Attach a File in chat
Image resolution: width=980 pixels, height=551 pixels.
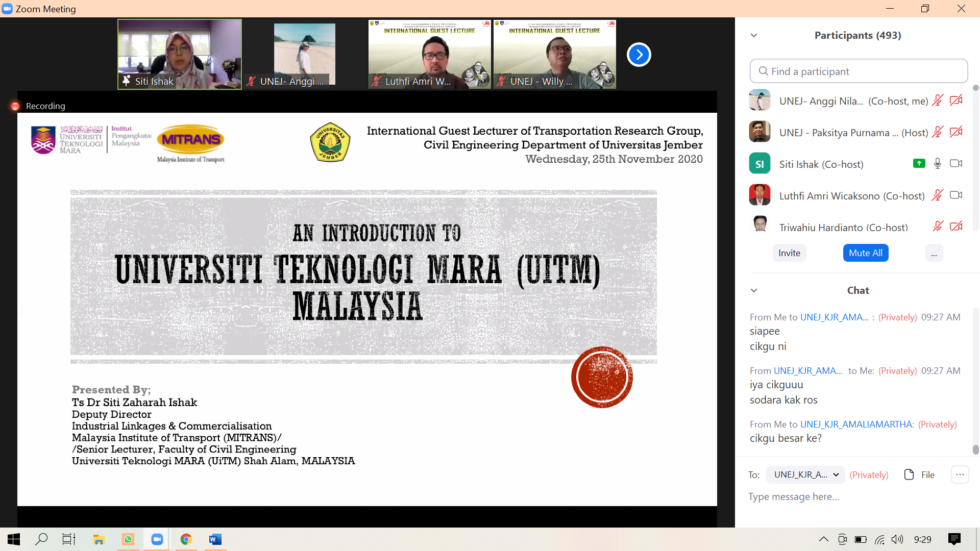point(919,474)
